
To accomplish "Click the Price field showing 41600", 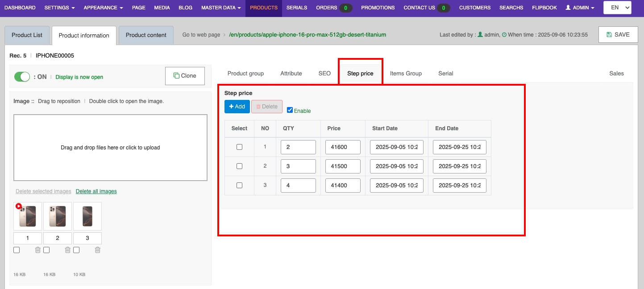I will coord(343,147).
